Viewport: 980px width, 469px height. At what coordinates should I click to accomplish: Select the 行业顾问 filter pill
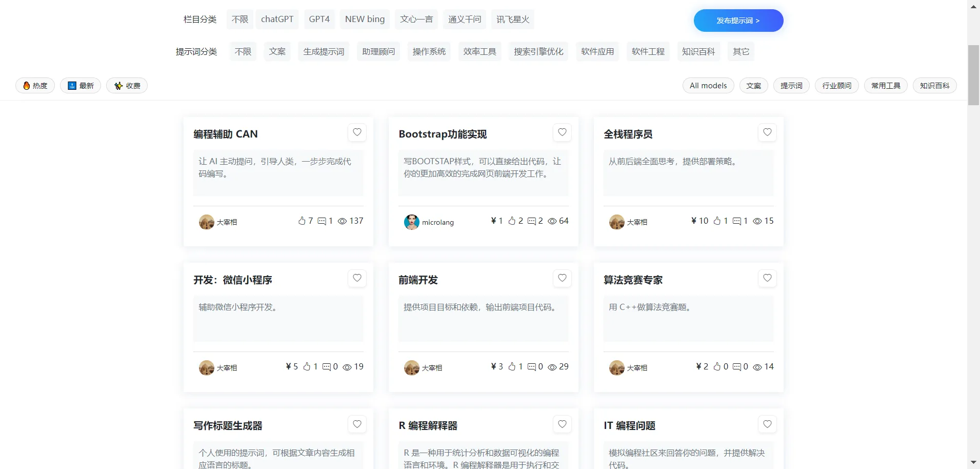pos(837,86)
